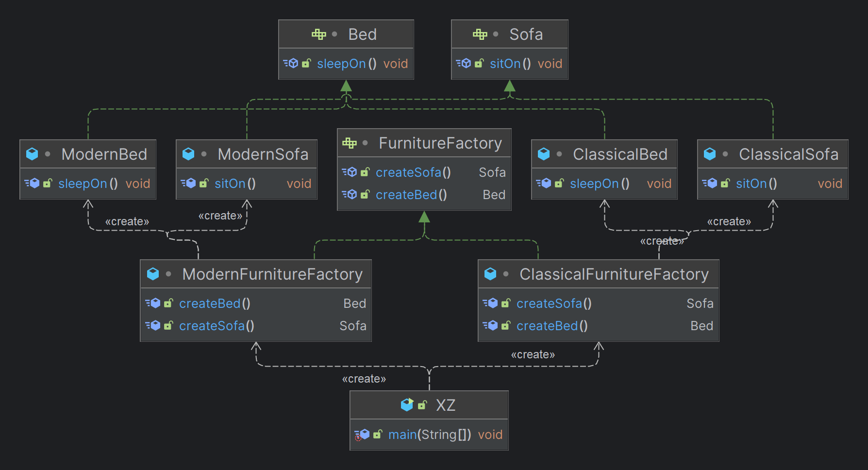The image size is (868, 470).
Task: Select the Sofa interface title
Action: (x=526, y=34)
